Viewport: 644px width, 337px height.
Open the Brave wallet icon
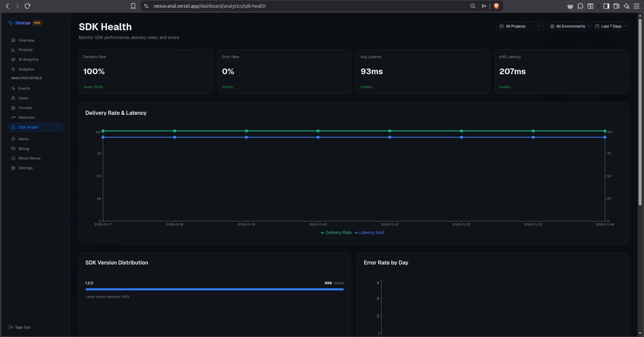616,6
